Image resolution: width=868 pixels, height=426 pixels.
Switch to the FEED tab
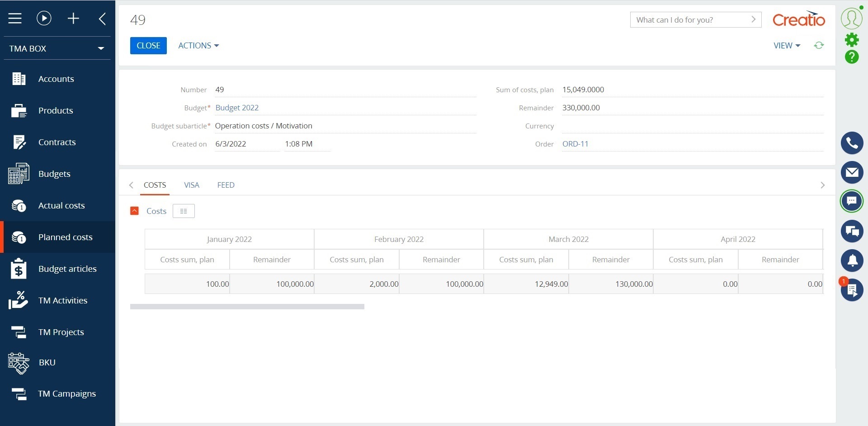click(226, 185)
